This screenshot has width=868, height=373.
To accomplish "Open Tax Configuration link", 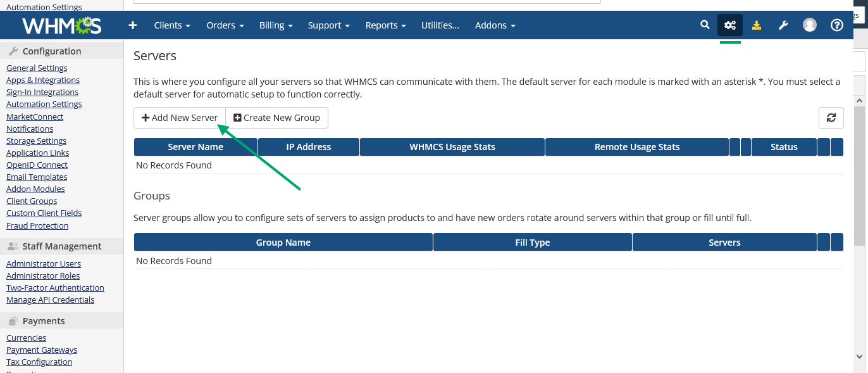I will tap(39, 362).
